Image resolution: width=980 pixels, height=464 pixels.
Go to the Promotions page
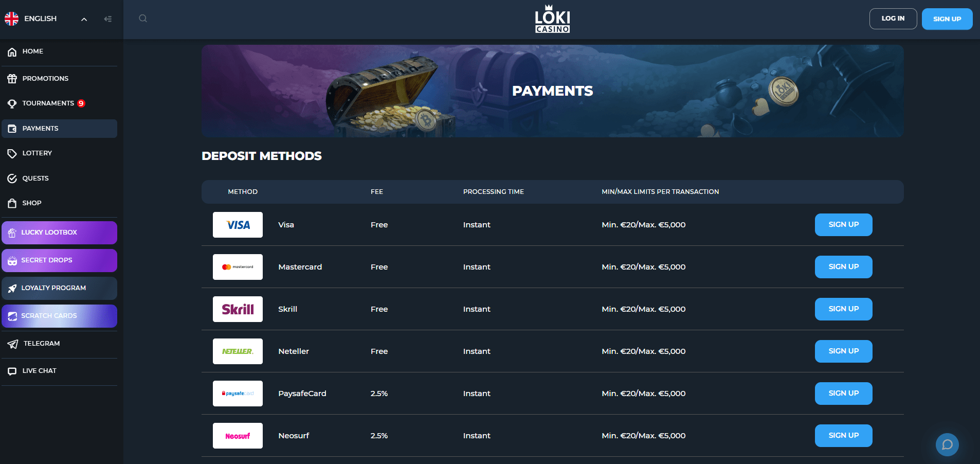[x=45, y=79]
